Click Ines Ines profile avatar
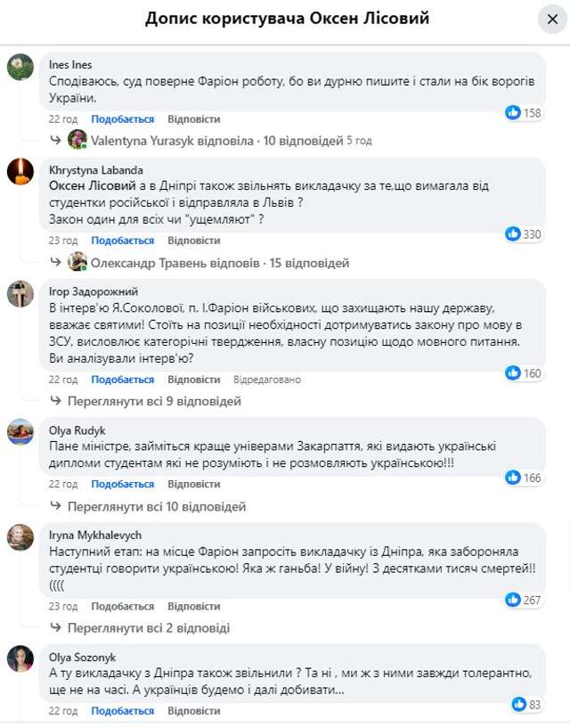 click(x=20, y=67)
